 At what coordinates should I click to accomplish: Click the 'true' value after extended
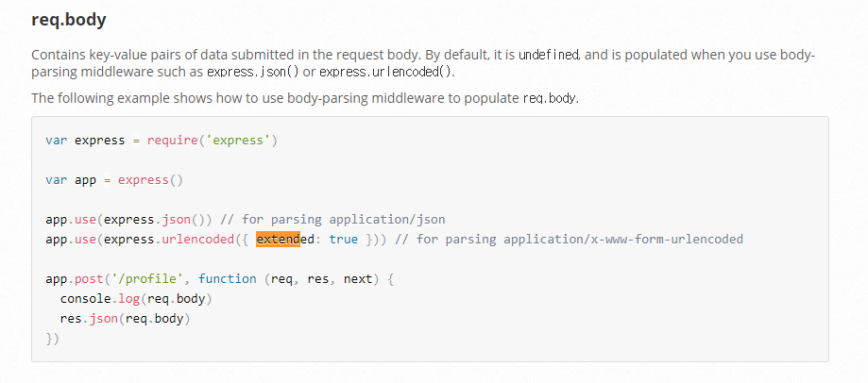(344, 240)
